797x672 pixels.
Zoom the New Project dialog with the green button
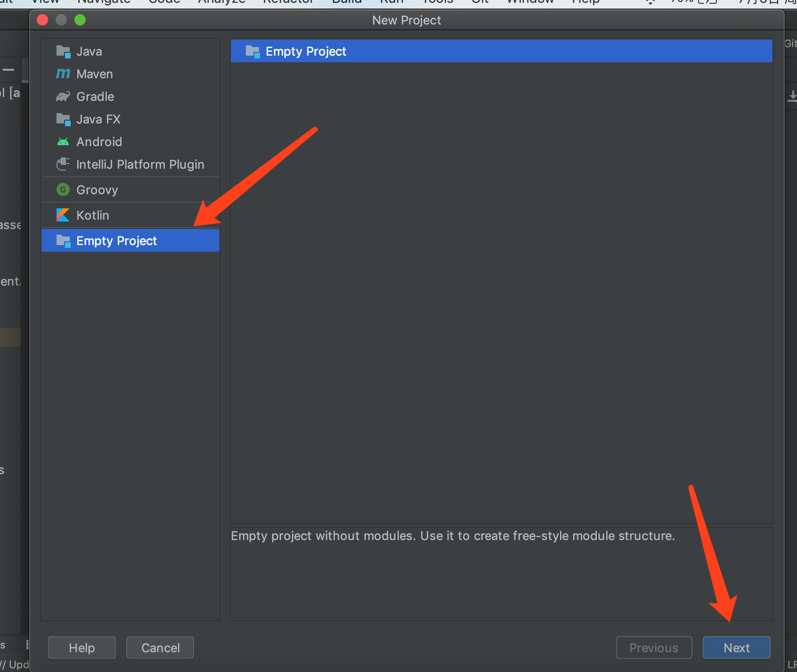coord(80,20)
